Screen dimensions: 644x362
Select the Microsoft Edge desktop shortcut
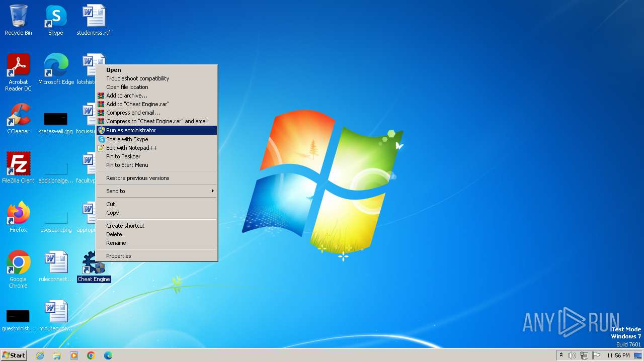[x=56, y=69]
